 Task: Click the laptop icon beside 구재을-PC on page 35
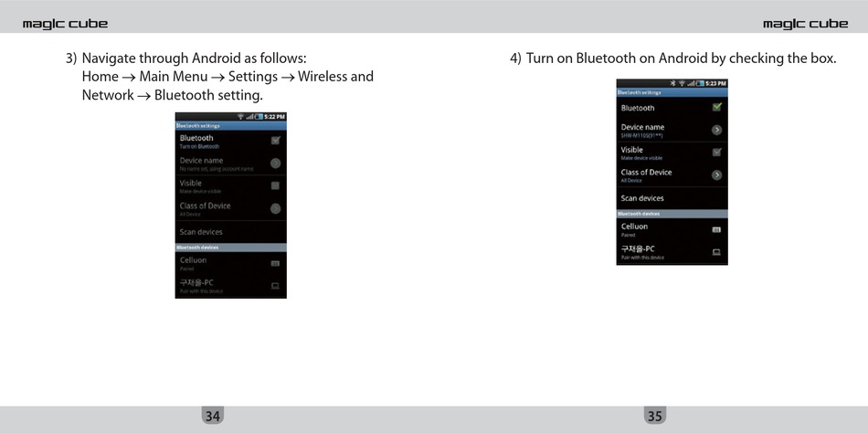point(716,252)
